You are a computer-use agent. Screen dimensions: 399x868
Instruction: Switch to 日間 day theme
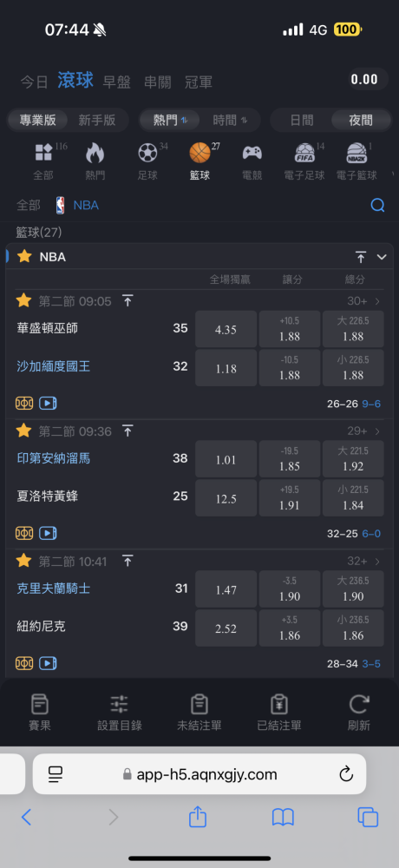[x=302, y=120]
